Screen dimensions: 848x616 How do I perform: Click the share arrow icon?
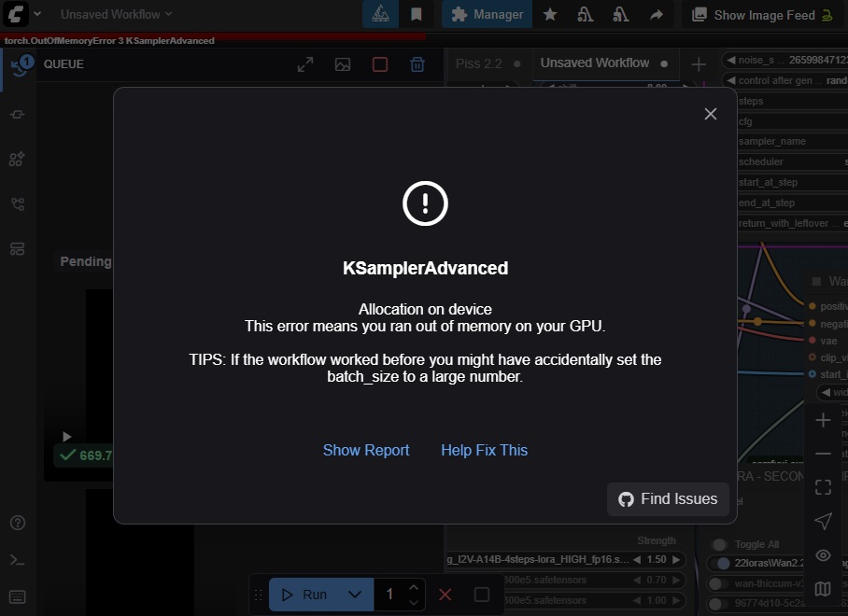pyautogui.click(x=656, y=14)
